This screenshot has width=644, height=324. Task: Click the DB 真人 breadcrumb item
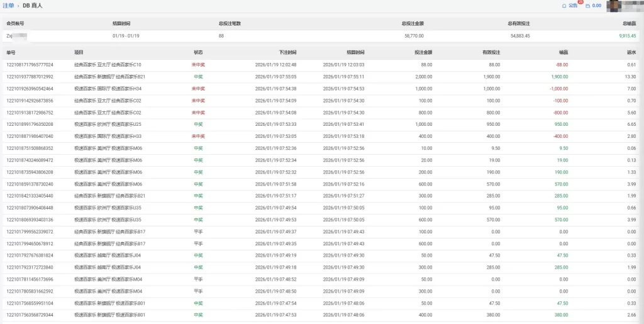[x=32, y=6]
